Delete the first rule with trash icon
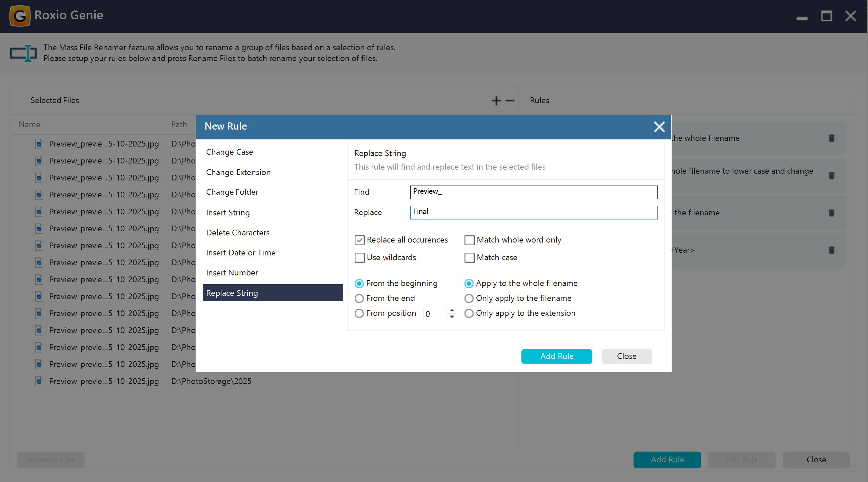Viewport: 868px width, 482px height. coord(831,138)
